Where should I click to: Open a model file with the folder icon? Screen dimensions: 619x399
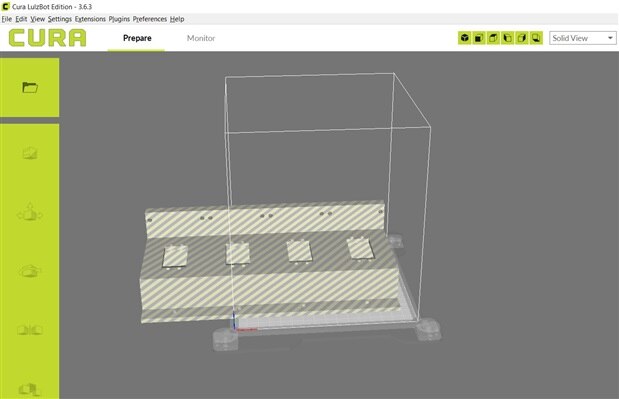click(30, 87)
